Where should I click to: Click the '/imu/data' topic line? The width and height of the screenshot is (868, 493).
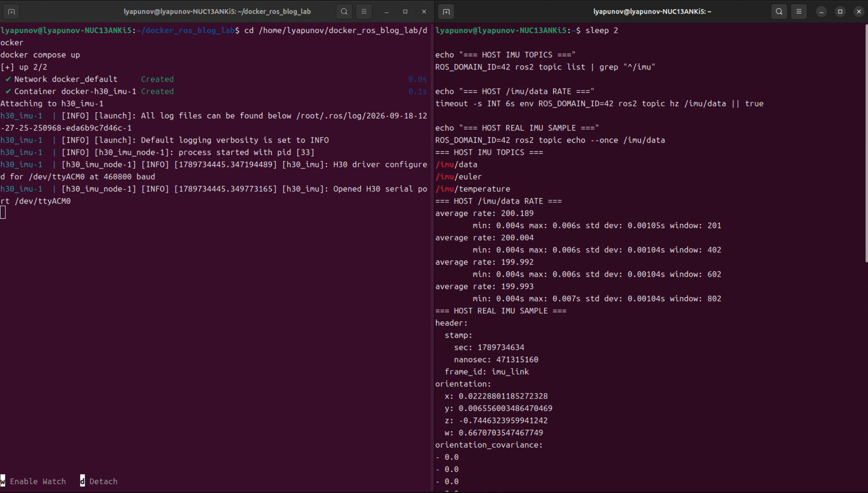click(x=456, y=165)
